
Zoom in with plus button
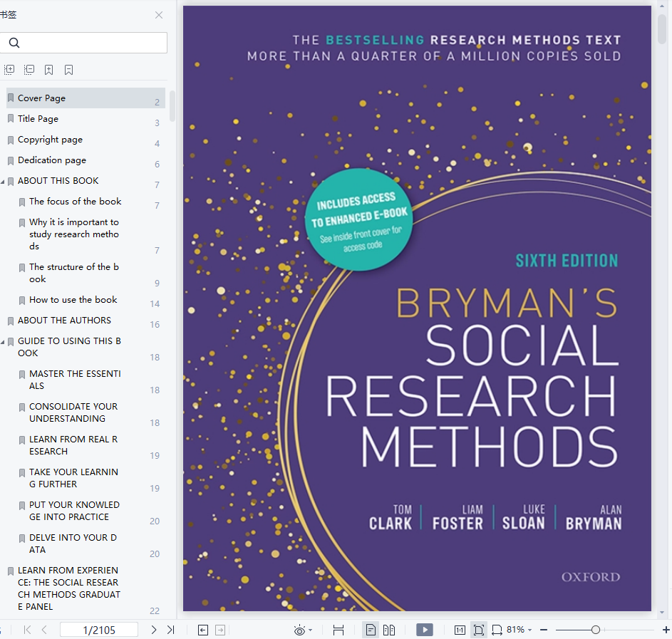coord(666,630)
